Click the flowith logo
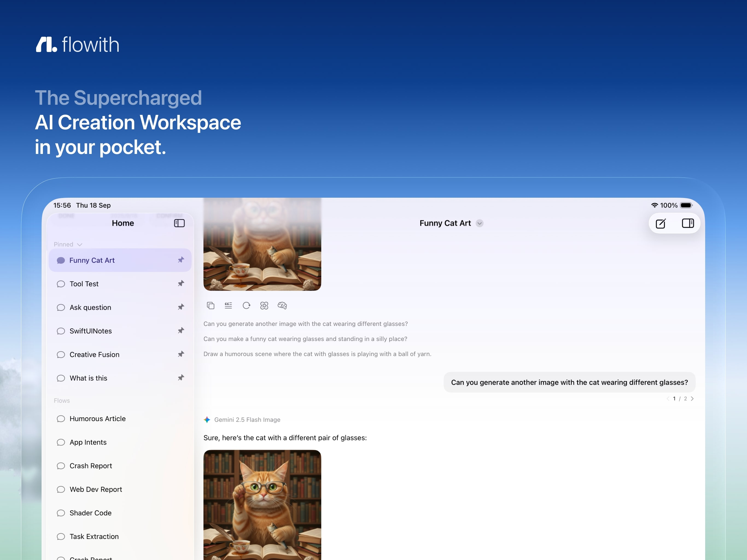 pyautogui.click(x=77, y=44)
